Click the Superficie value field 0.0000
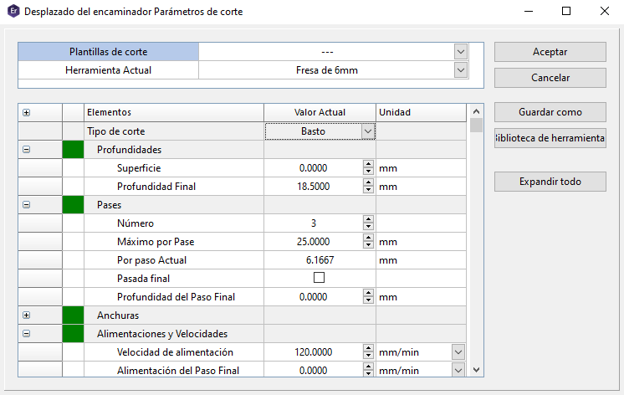 [314, 168]
